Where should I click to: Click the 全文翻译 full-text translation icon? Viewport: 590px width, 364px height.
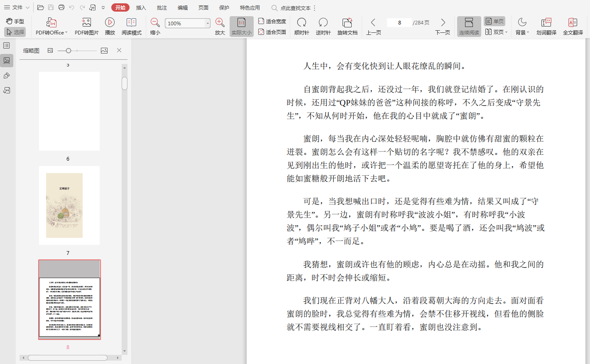tap(573, 27)
